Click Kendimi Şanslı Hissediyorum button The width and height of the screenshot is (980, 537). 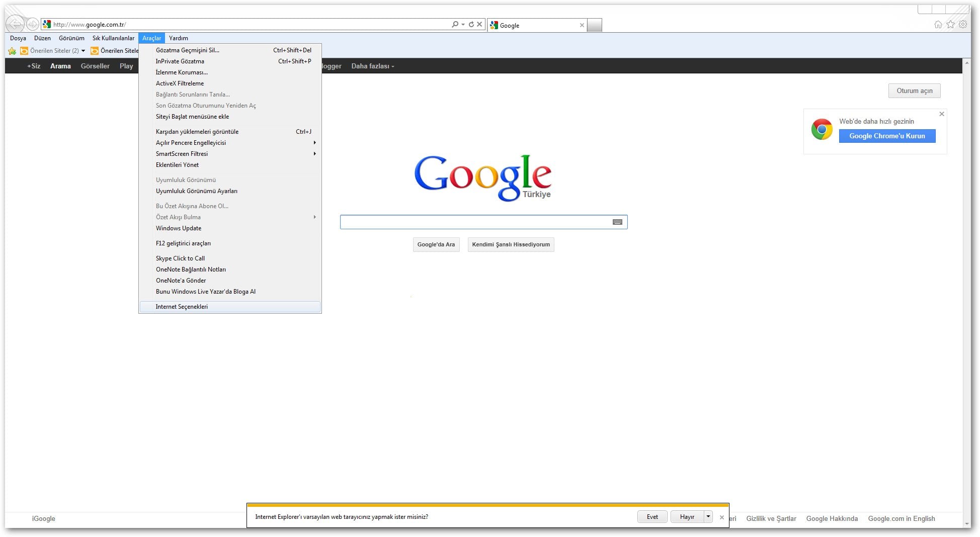(x=511, y=244)
